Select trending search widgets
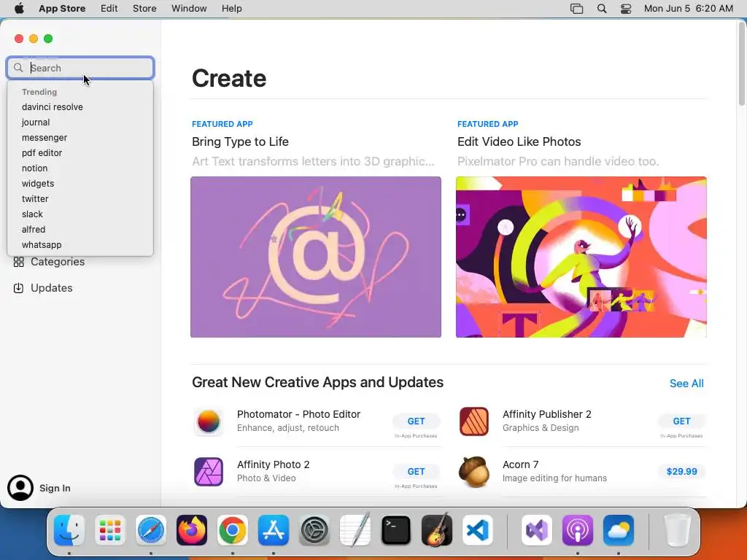Image resolution: width=747 pixels, height=560 pixels. [38, 183]
